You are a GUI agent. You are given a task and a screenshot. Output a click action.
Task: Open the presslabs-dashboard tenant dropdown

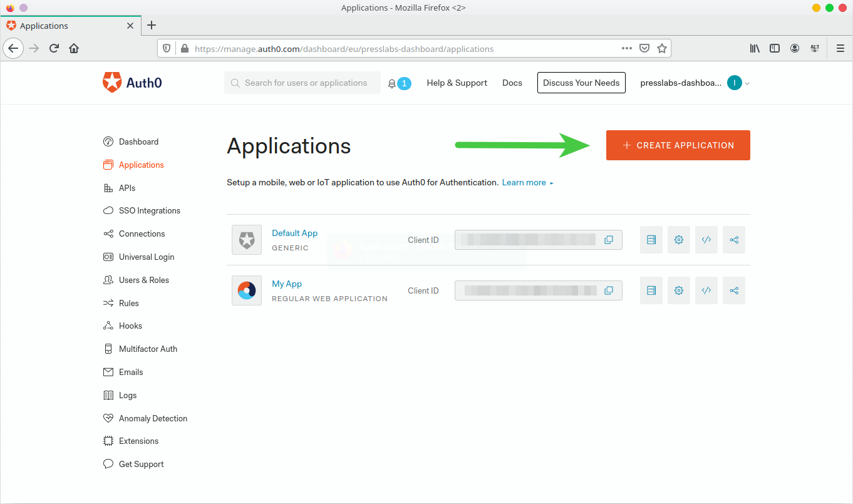click(x=695, y=83)
